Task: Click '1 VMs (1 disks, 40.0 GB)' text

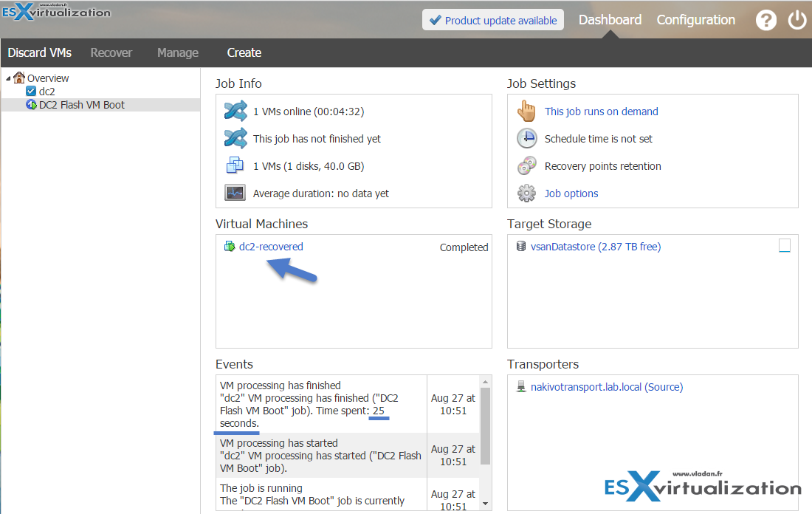Action: click(309, 166)
